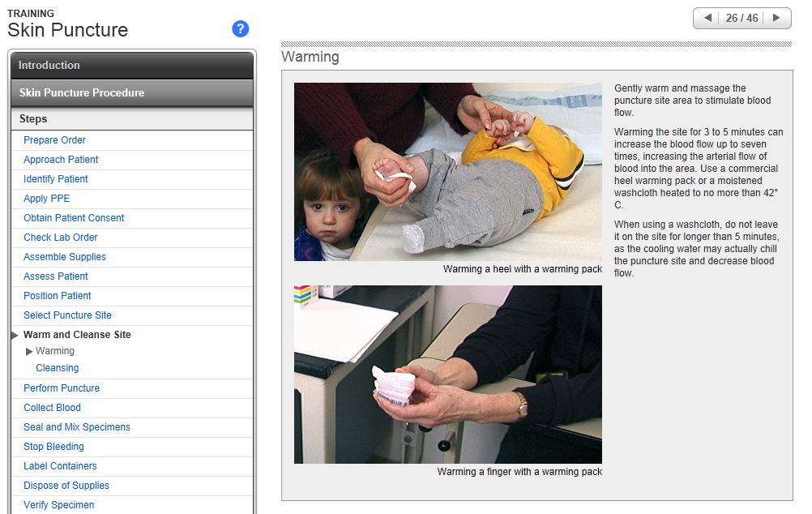Open the Apply PPE step
Viewport: 812px width, 514px height.
coord(47,199)
